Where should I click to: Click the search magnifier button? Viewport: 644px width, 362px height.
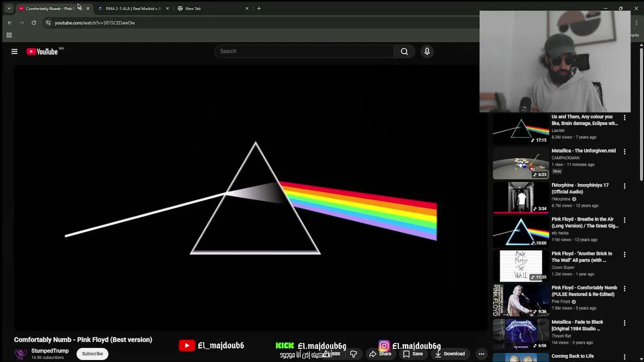tap(404, 51)
